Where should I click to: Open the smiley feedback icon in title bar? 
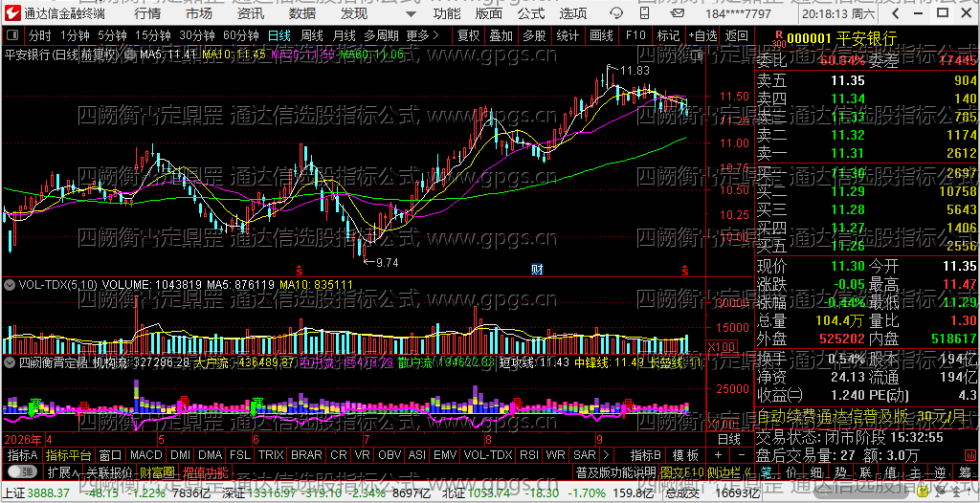(616, 13)
